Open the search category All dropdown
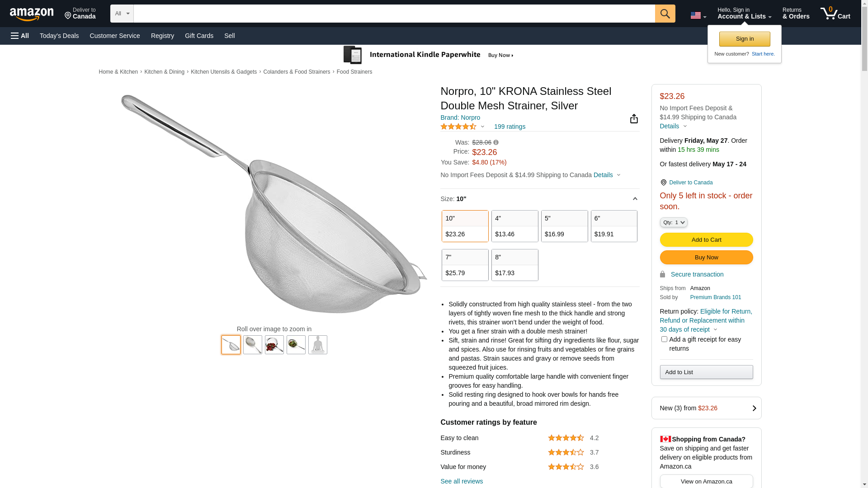 coord(122,14)
